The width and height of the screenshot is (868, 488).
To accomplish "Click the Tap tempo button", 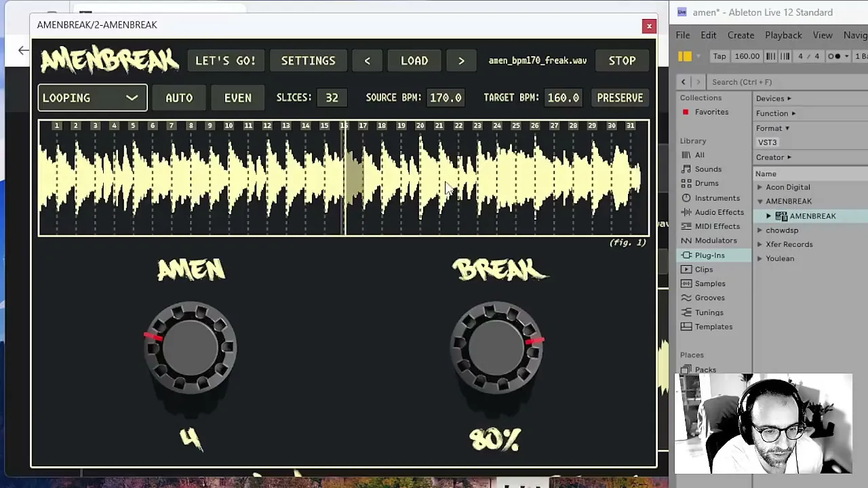I will pyautogui.click(x=719, y=56).
